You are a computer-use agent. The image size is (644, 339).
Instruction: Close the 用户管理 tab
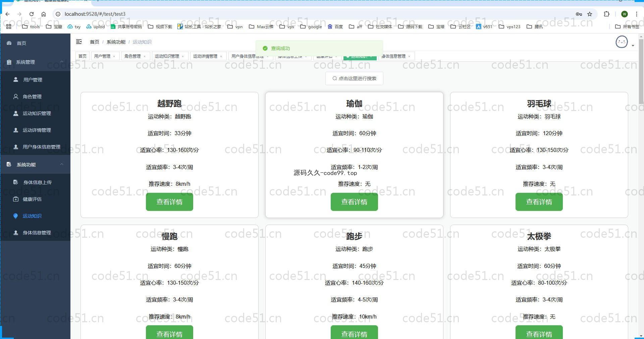114,56
